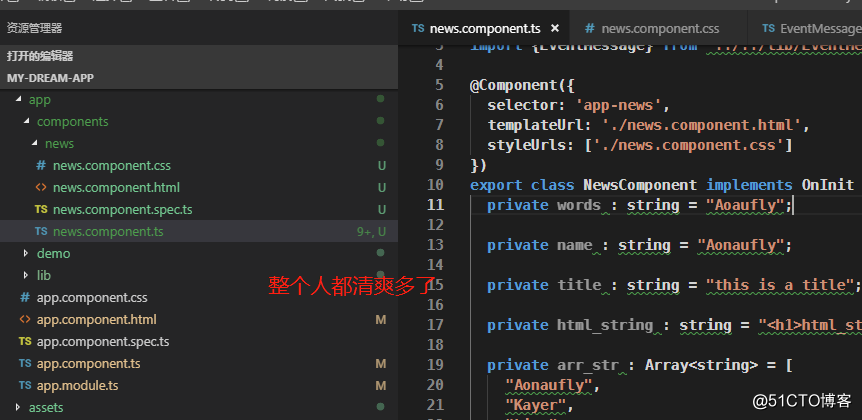
Task: Open app.component.html file
Action: coord(96,319)
